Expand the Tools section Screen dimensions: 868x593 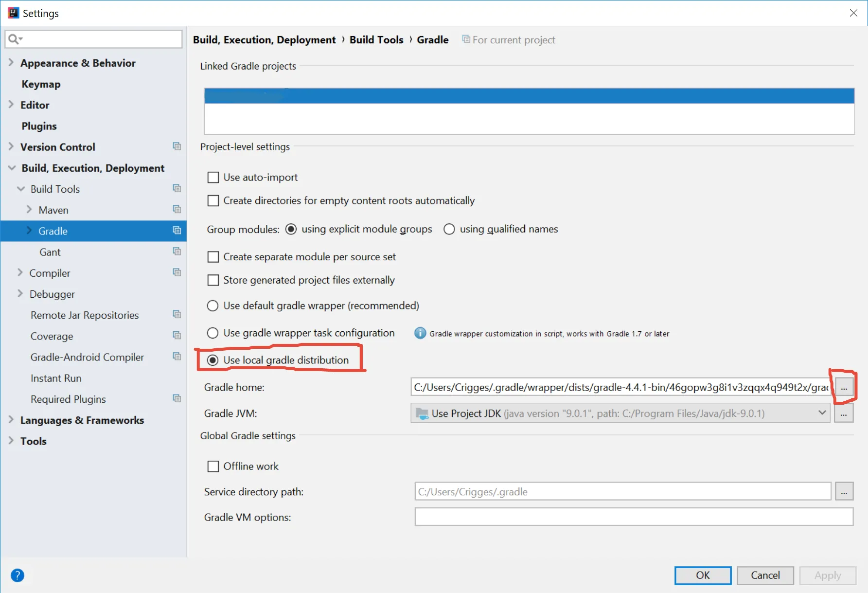pyautogui.click(x=11, y=440)
